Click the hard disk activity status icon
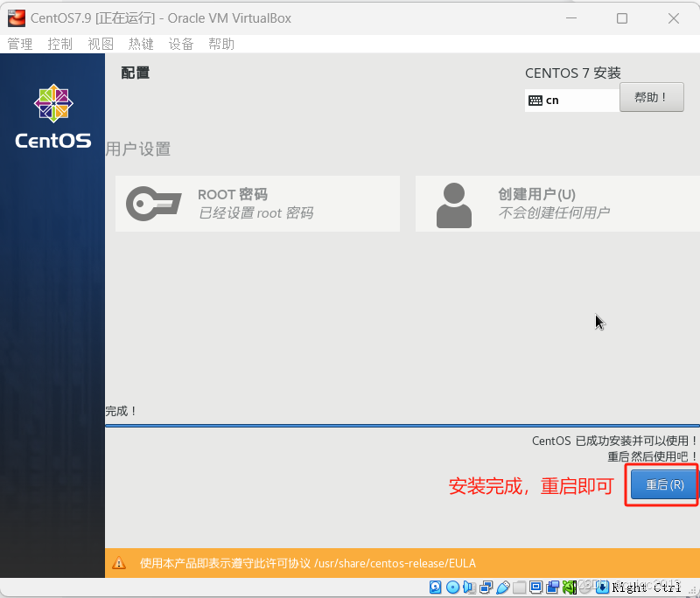The image size is (700, 598). 435,587
